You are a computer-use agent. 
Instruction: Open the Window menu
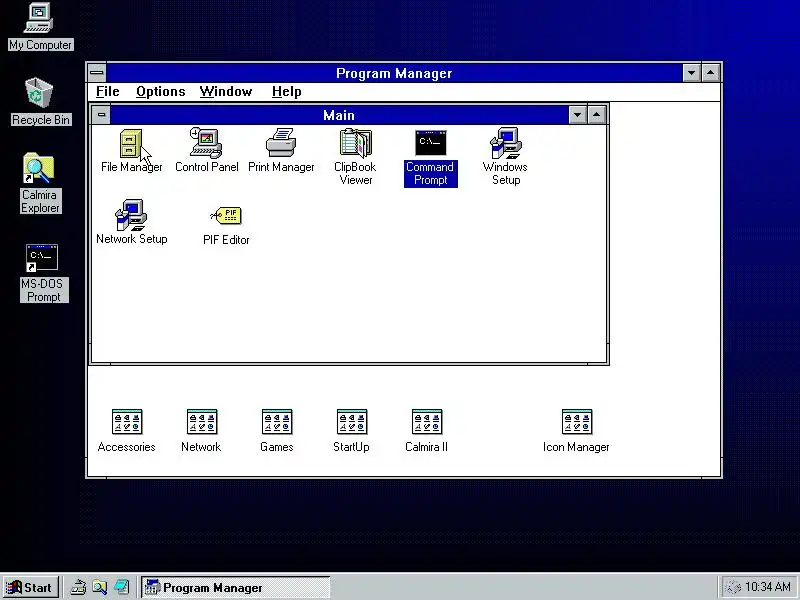point(226,92)
